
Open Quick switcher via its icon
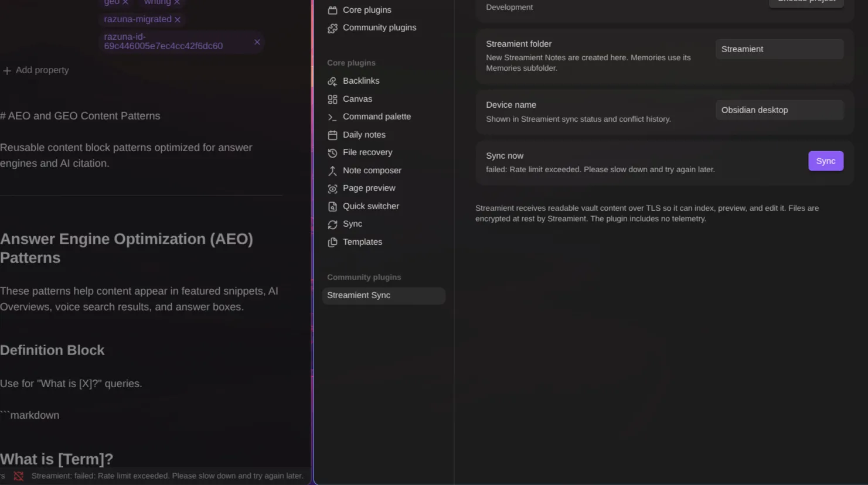click(332, 207)
